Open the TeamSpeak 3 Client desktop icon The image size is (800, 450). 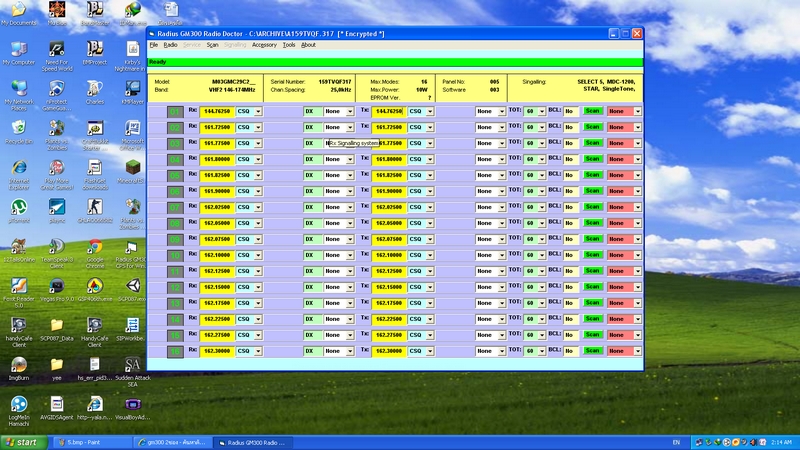pyautogui.click(x=56, y=246)
